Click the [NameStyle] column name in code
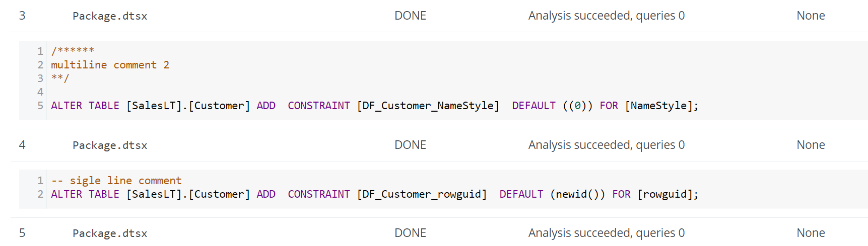 pos(659,106)
